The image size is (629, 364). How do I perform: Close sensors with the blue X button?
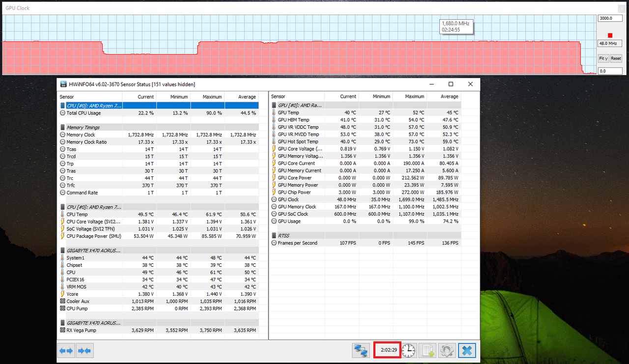click(x=467, y=350)
